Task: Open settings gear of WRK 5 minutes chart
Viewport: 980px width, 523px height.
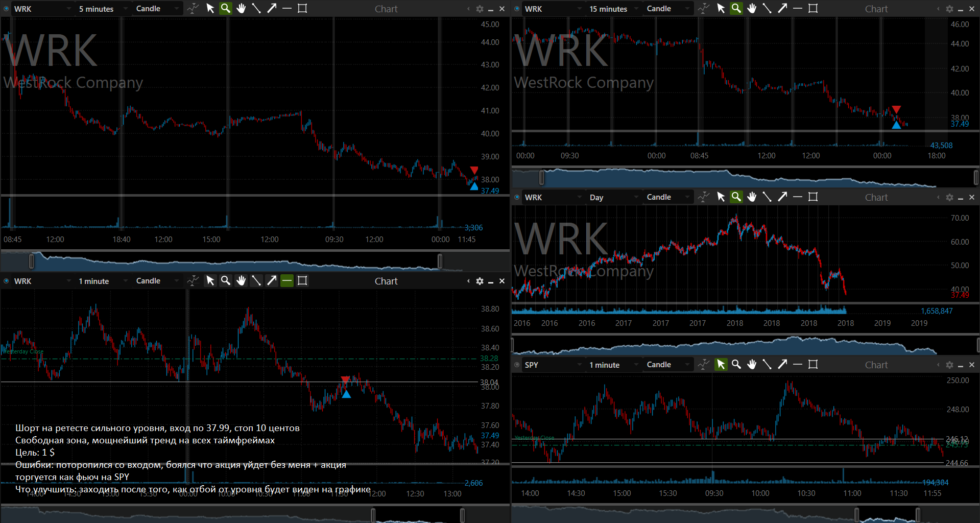Action: 480,9
